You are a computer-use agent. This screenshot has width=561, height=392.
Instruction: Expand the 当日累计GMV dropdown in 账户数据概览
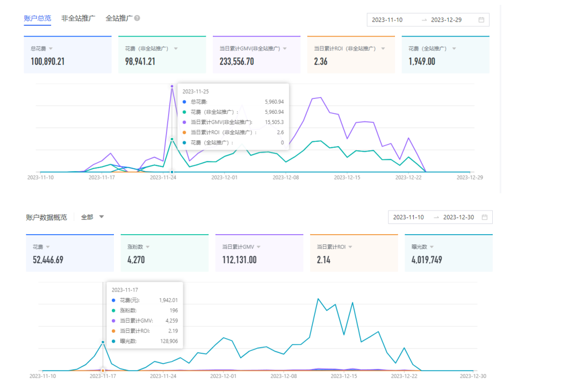click(258, 247)
